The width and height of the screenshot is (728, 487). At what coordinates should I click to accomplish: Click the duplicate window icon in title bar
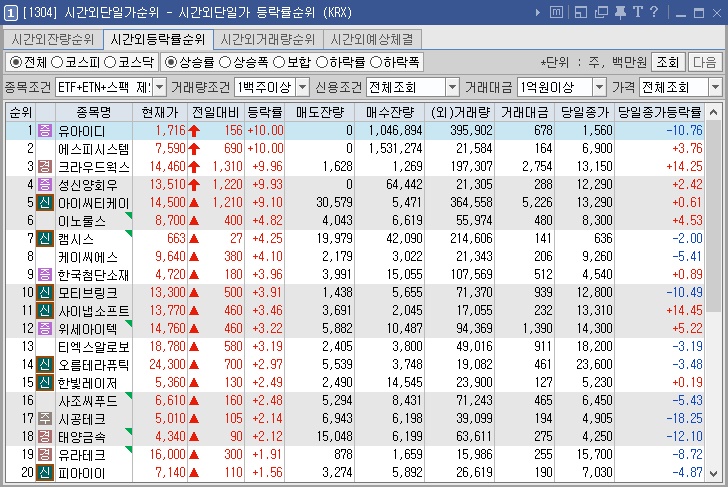[x=601, y=12]
